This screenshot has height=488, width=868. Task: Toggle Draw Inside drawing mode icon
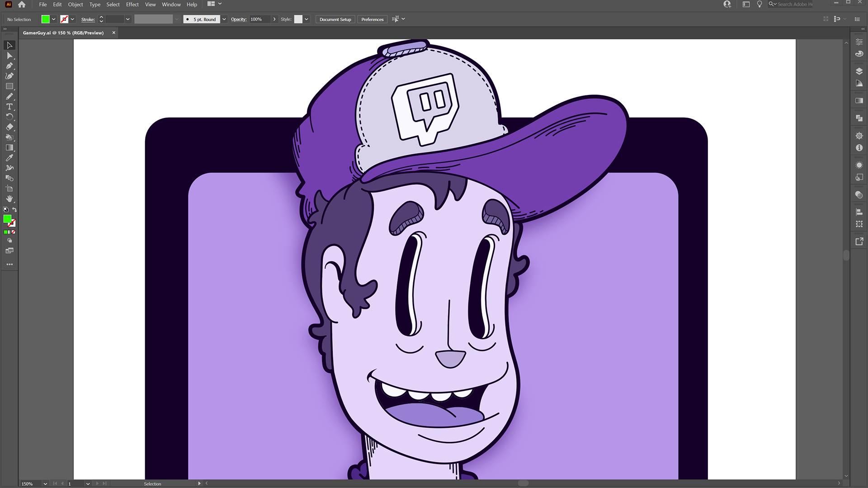(x=9, y=241)
